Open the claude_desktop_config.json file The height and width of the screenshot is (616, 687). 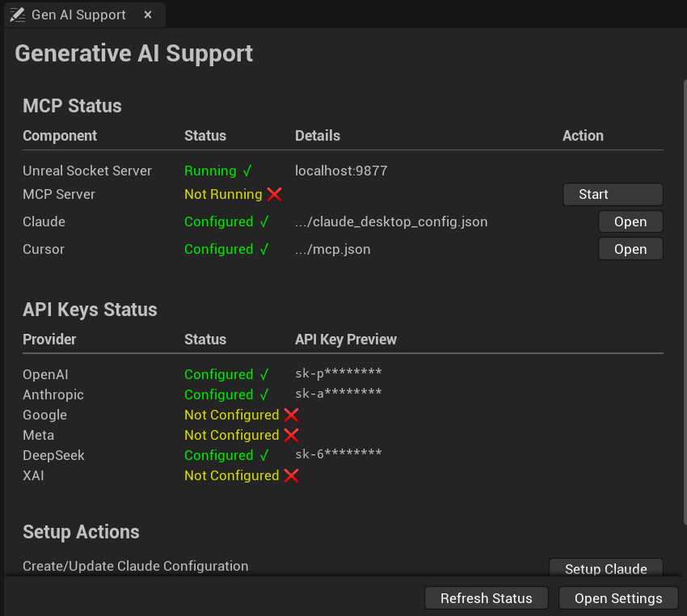(630, 222)
